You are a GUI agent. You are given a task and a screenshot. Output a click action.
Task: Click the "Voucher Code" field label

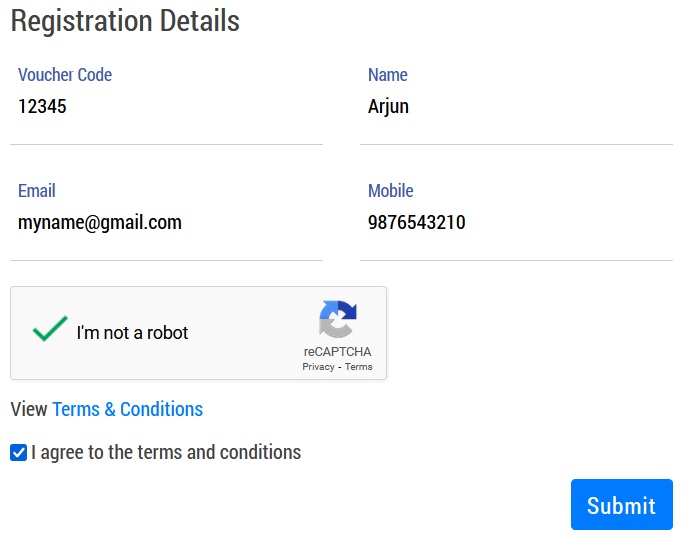click(65, 75)
